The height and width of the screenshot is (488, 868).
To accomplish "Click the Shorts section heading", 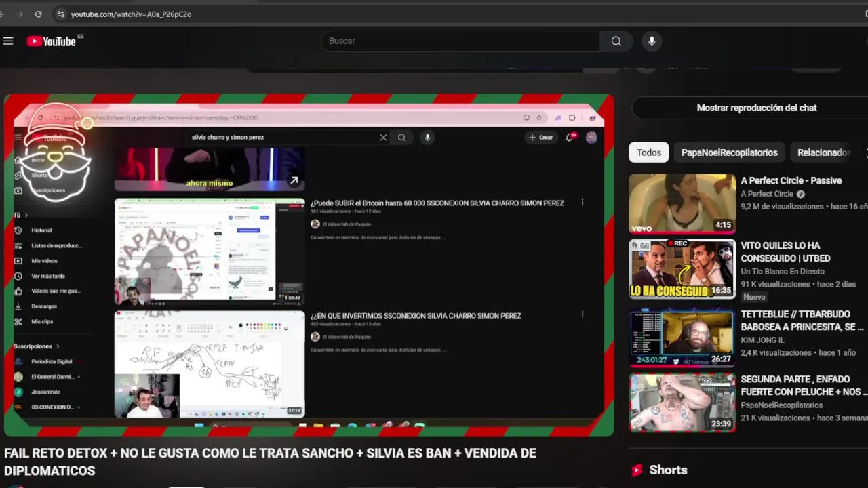I will click(668, 470).
